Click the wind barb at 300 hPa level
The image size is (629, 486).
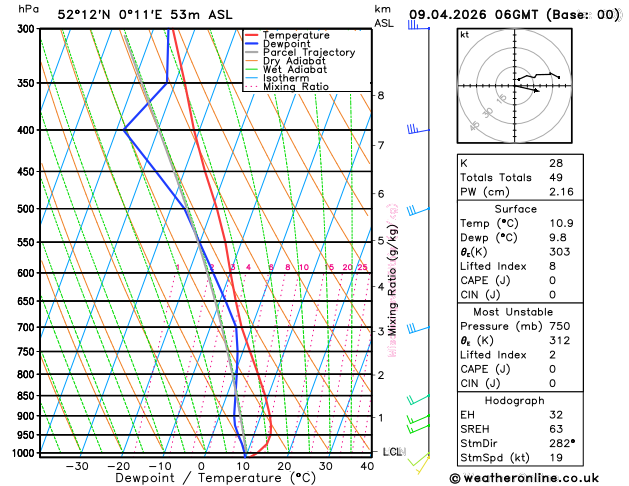point(418,25)
